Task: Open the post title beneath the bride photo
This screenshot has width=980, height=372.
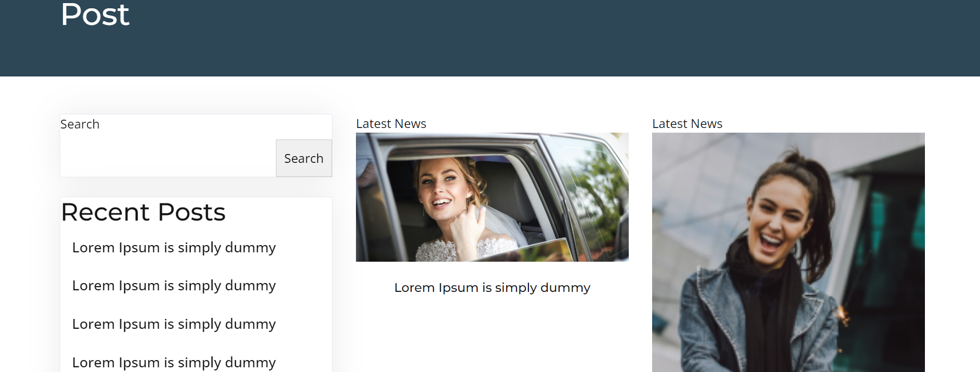Action: 492,288
